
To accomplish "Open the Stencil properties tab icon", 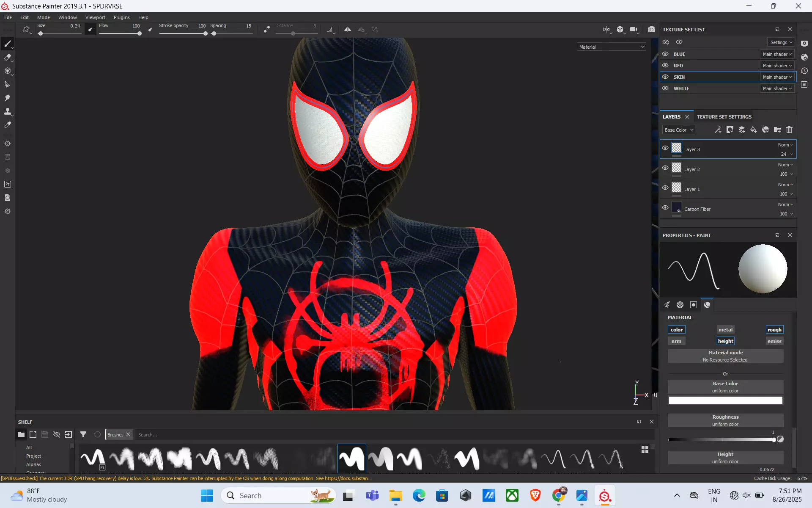I will point(694,305).
